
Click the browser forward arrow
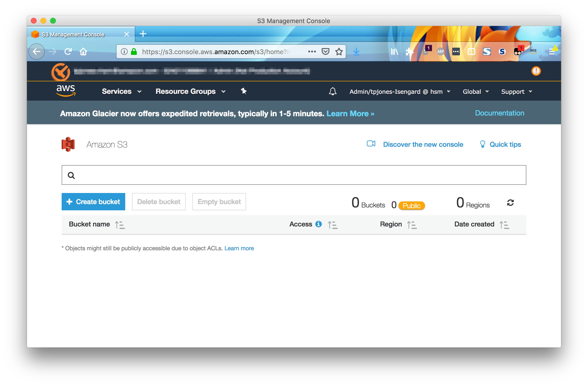coord(53,51)
